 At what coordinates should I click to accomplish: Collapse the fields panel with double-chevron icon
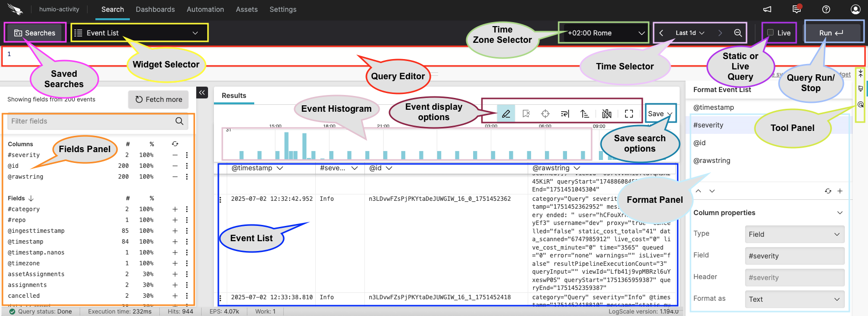pyautogui.click(x=202, y=92)
